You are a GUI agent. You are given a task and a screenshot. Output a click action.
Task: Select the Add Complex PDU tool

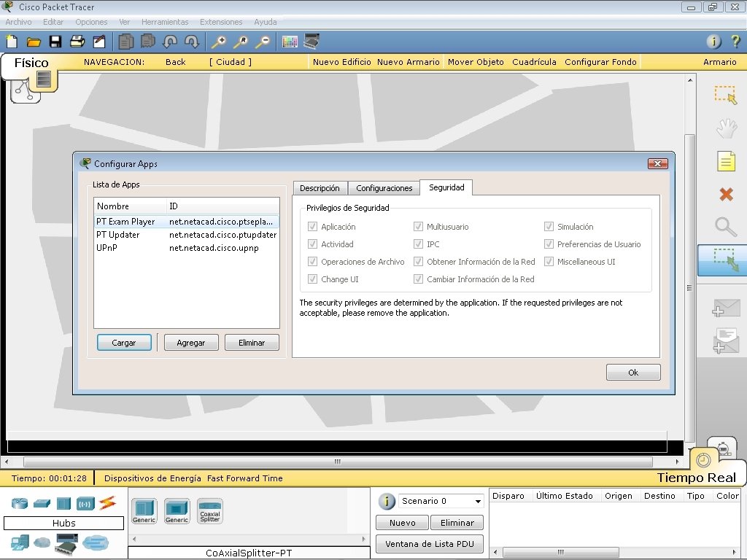click(x=726, y=341)
